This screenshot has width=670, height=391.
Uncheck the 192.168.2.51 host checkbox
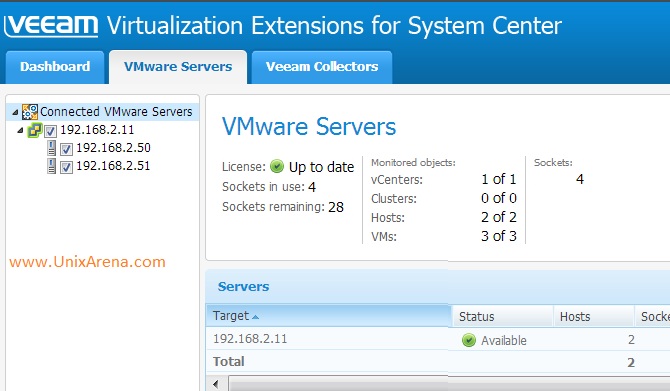66,167
